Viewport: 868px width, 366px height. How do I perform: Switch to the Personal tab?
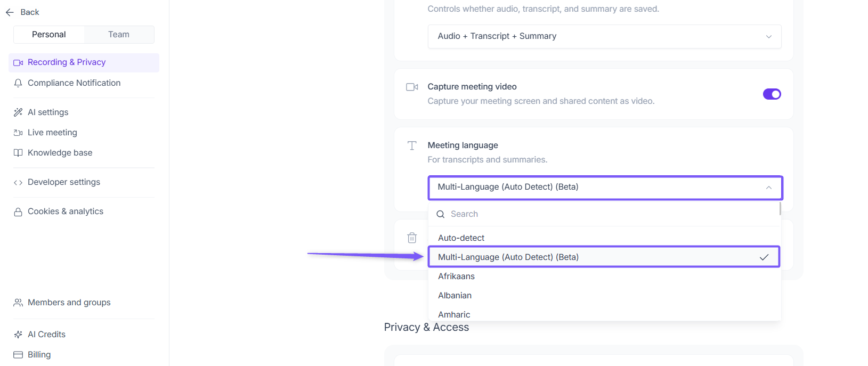point(49,35)
